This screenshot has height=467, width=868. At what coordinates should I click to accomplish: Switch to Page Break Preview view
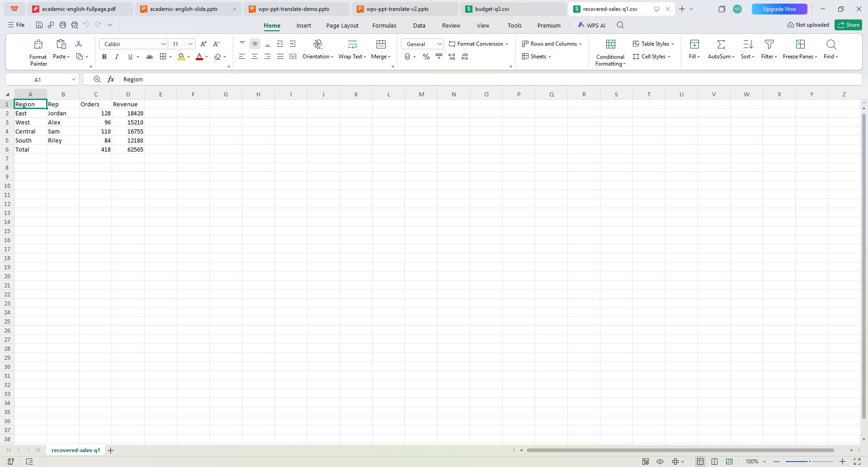(729, 462)
